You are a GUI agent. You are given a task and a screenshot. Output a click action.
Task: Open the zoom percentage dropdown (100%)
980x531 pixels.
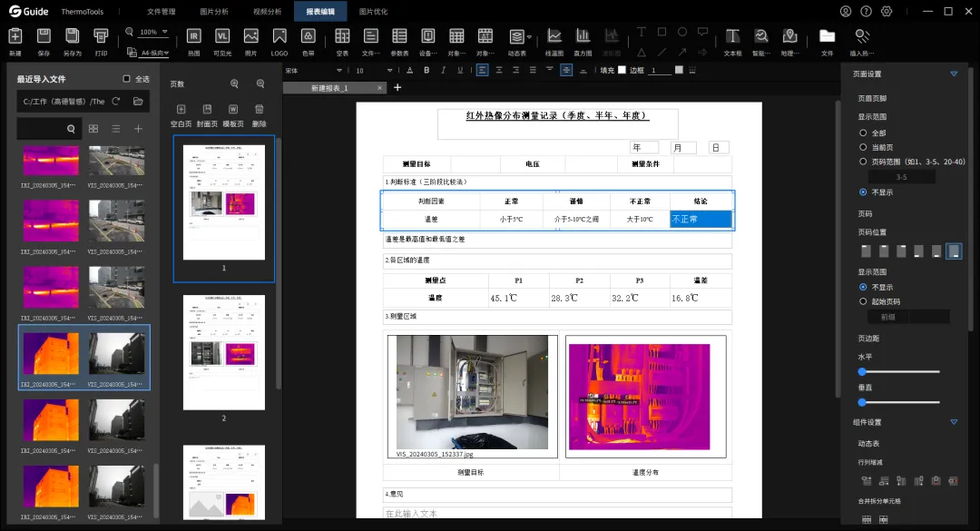(x=153, y=32)
